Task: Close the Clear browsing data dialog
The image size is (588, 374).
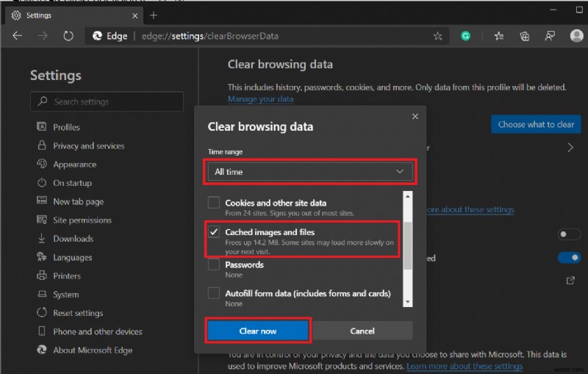Action: [415, 116]
